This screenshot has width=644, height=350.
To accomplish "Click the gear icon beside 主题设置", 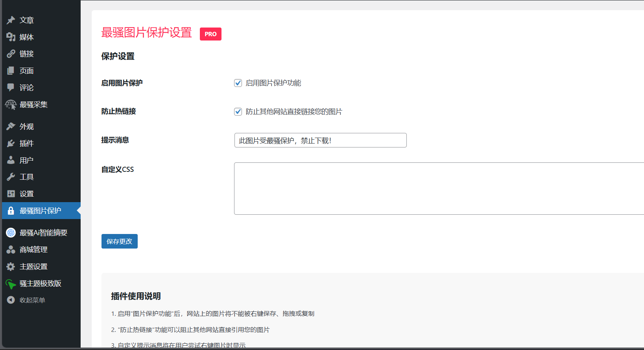I will (x=11, y=267).
